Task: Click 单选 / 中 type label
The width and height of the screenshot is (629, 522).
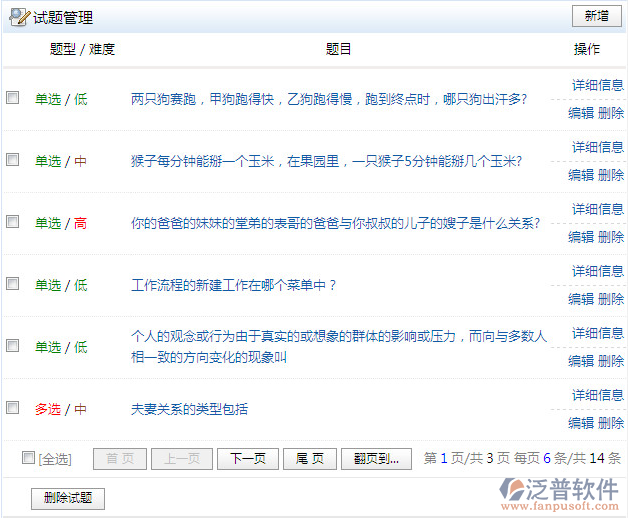Action: coord(61,161)
